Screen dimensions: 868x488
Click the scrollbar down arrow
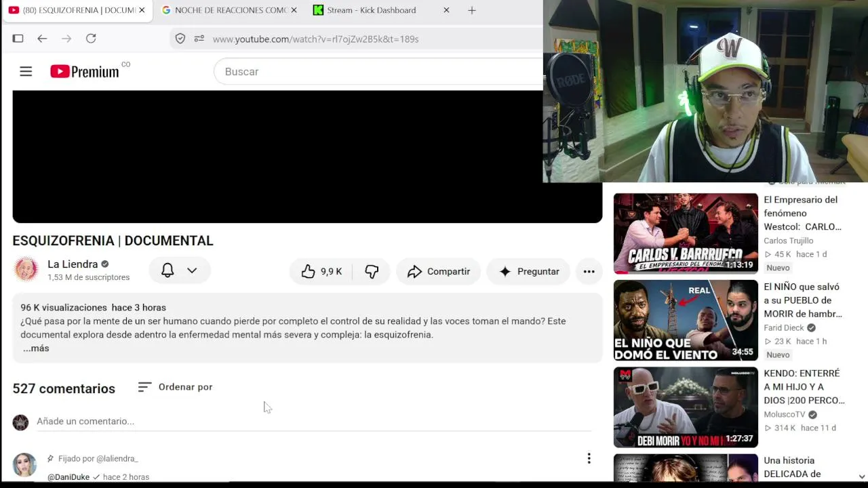[x=862, y=476]
